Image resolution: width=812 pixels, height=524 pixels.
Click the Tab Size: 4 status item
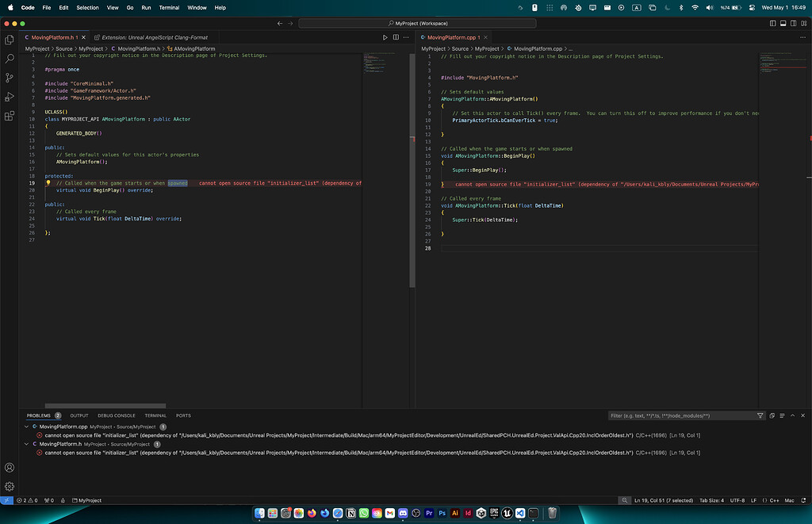[710, 501]
